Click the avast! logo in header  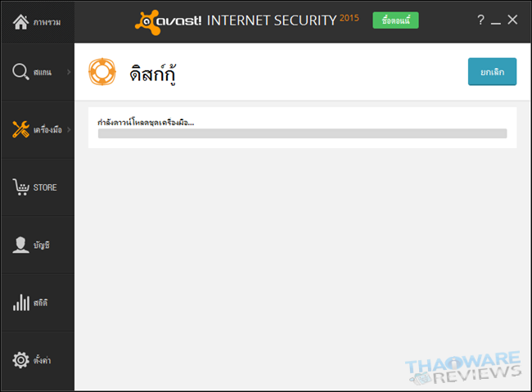click(x=168, y=22)
